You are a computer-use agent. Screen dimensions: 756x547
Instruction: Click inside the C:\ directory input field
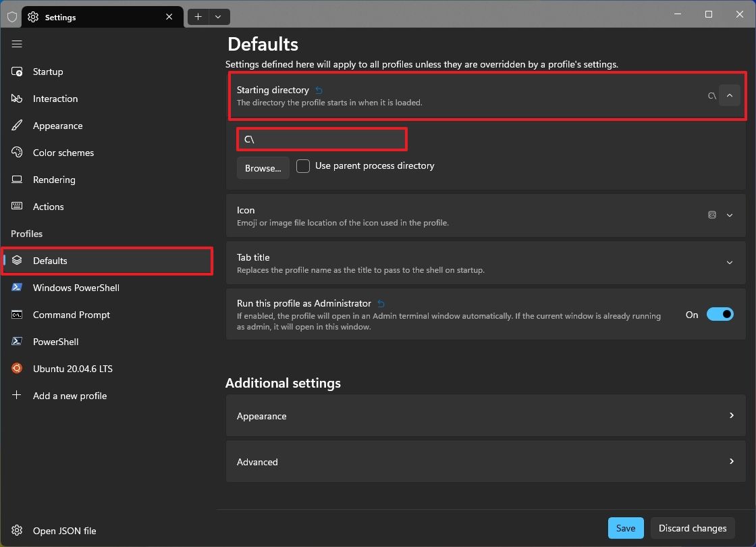tap(321, 138)
